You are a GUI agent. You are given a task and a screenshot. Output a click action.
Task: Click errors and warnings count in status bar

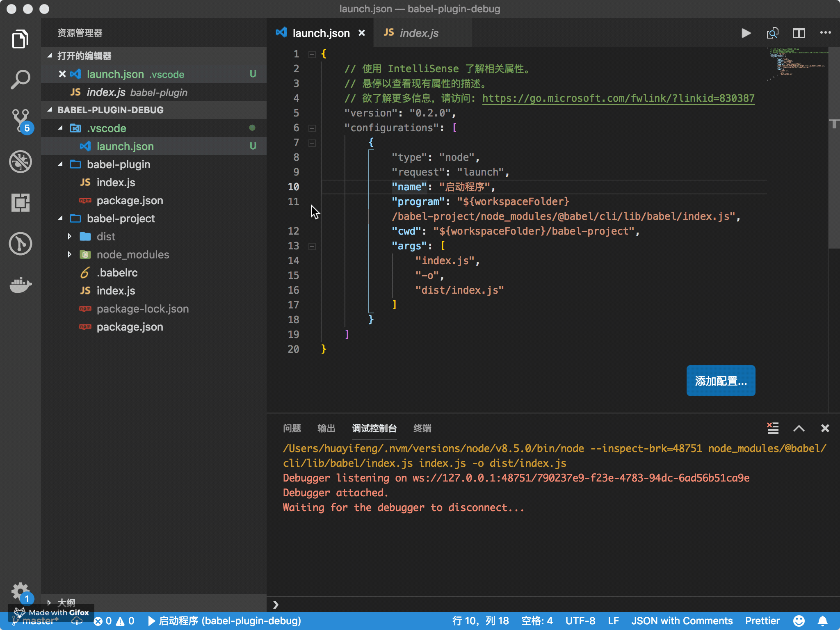click(114, 621)
